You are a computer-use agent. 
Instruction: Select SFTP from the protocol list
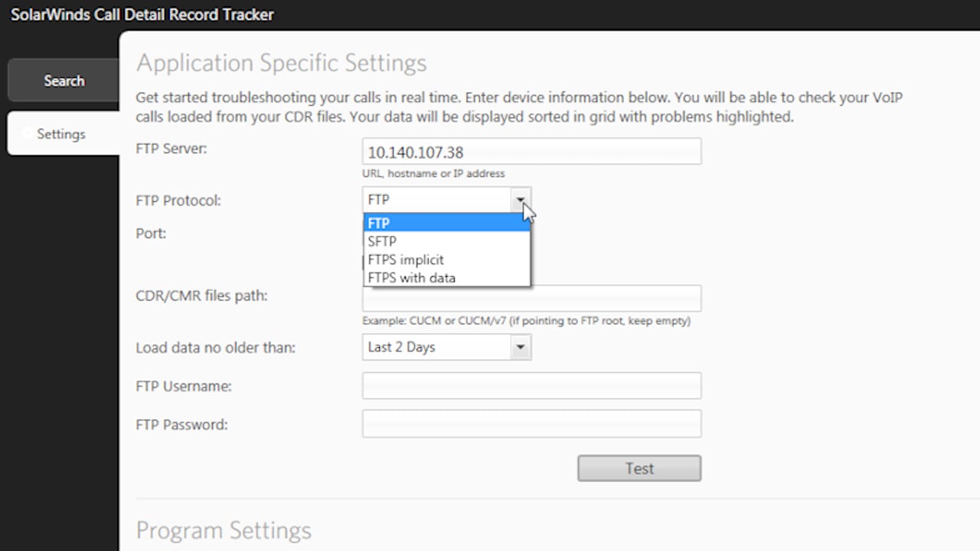tap(446, 241)
